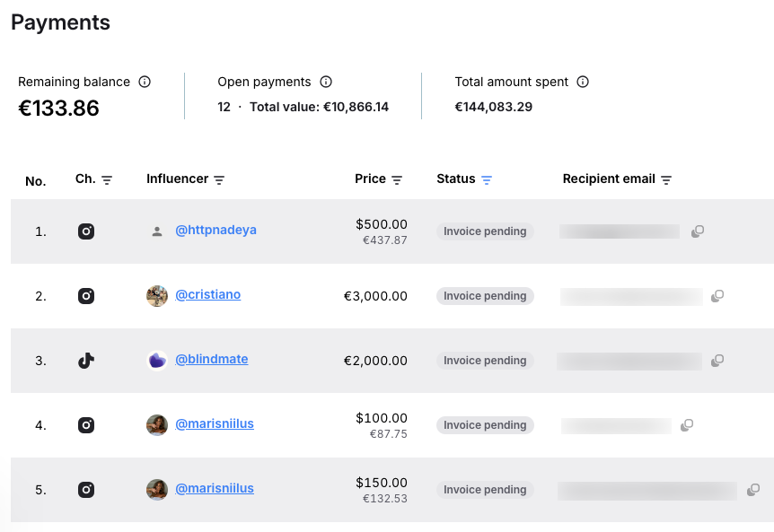Click info icon beside Total amount spent
This screenshot has height=532, width=774.
tap(583, 82)
